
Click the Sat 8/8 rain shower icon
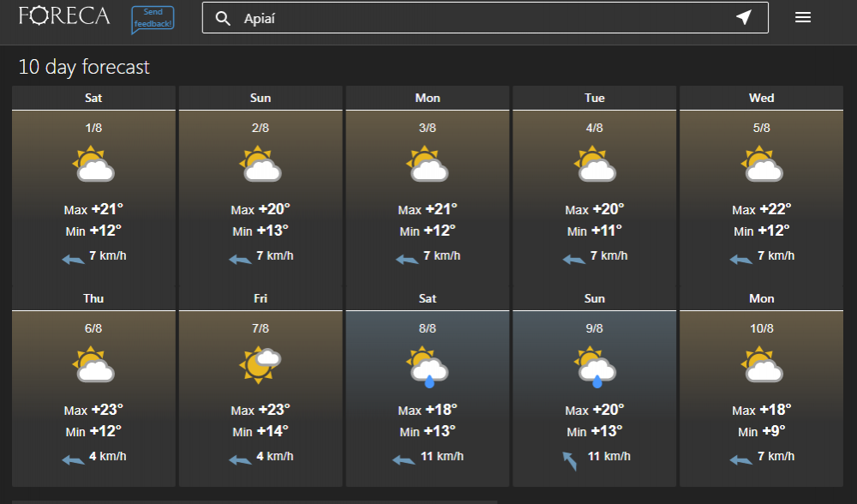point(428,365)
